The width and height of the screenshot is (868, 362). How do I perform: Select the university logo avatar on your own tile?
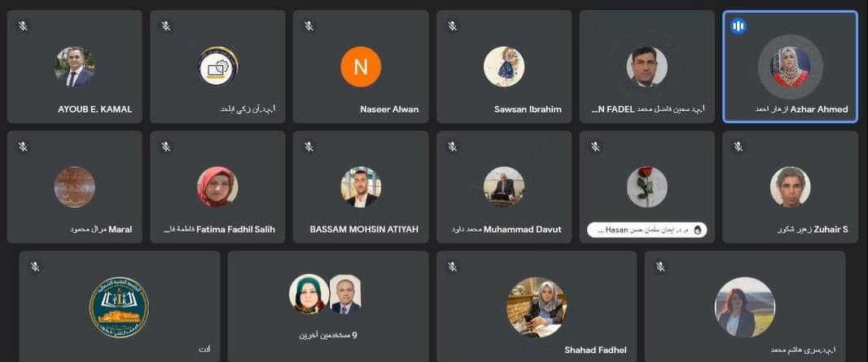click(x=119, y=307)
